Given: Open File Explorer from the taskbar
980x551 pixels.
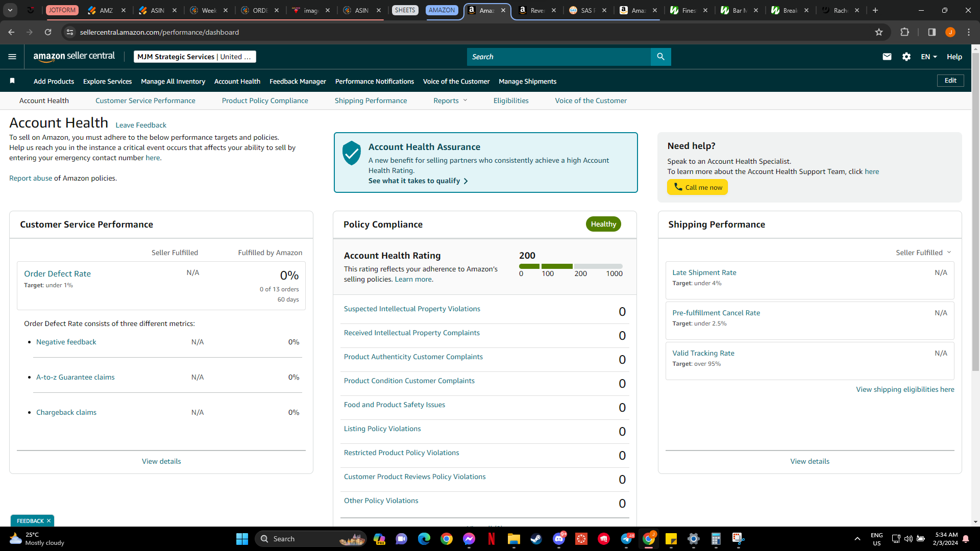Looking at the screenshot, I should 514,539.
